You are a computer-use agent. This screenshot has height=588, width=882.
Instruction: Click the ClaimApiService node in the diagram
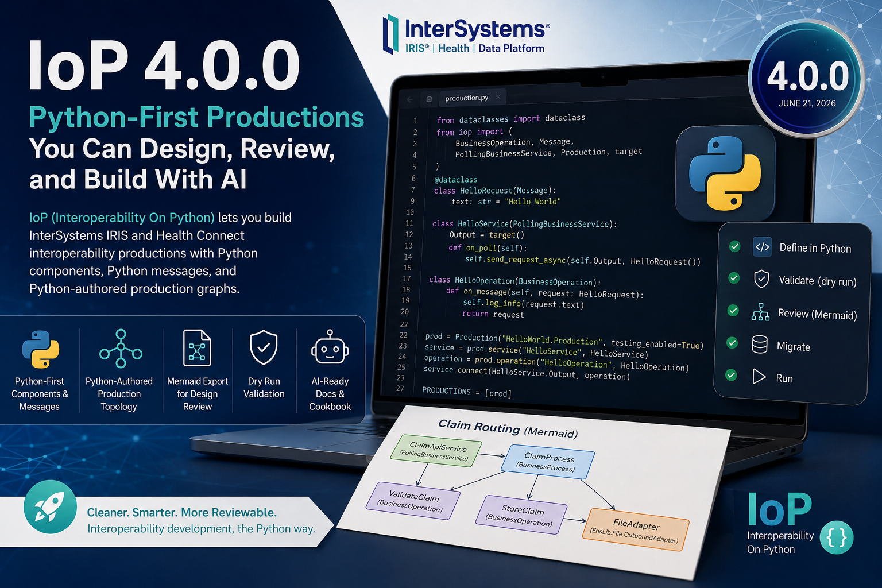(x=436, y=451)
